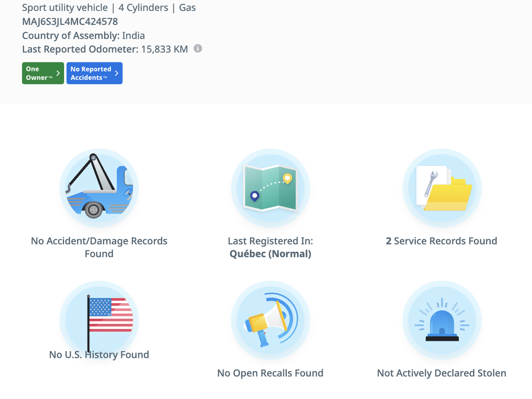
Task: Click the megaphone recalls icon
Action: click(x=270, y=320)
